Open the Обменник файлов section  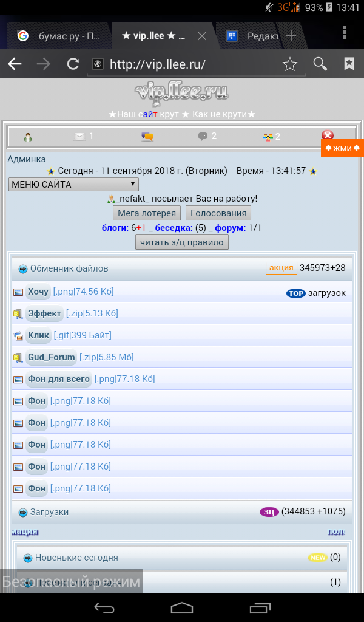69,268
